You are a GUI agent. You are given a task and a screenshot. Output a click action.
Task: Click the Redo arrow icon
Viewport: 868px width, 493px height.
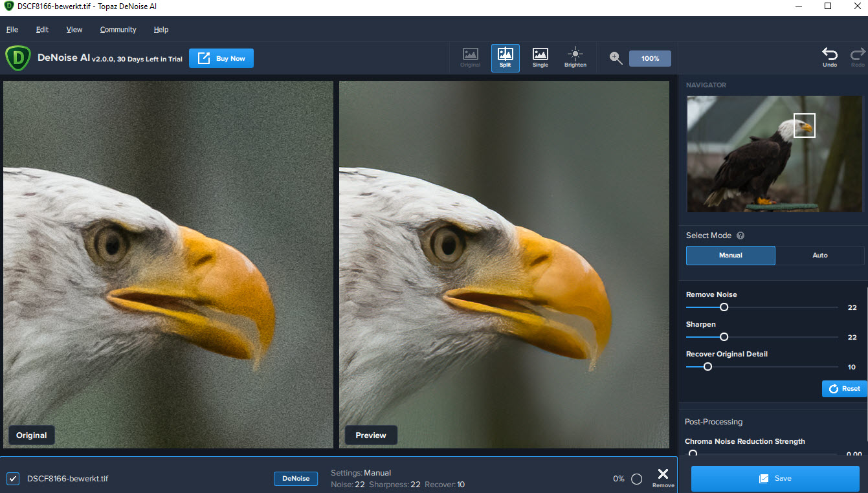point(858,57)
